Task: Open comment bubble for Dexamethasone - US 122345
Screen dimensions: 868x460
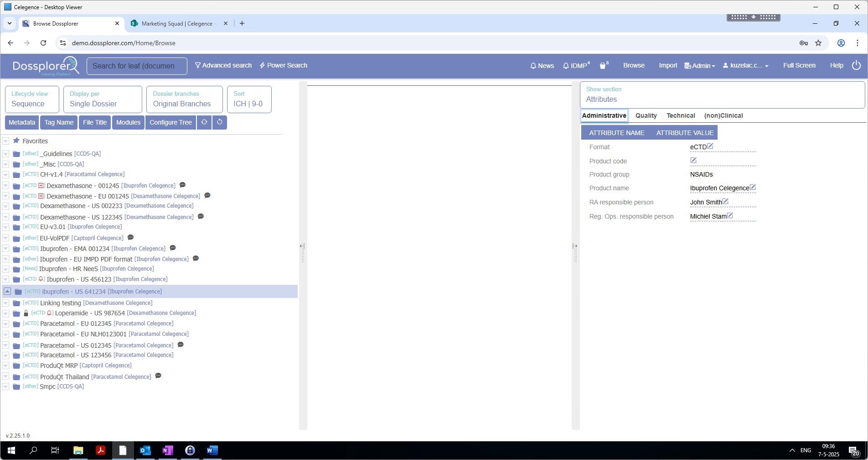Action: click(201, 216)
